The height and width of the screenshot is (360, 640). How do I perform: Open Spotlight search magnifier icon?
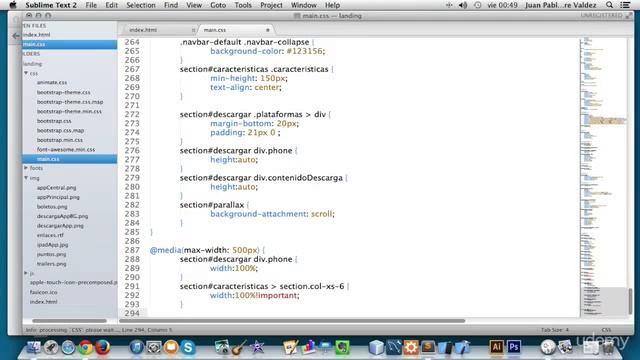tap(609, 5)
